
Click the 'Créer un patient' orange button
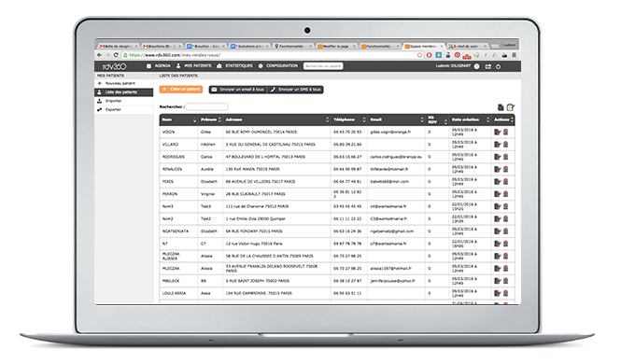pos(181,90)
